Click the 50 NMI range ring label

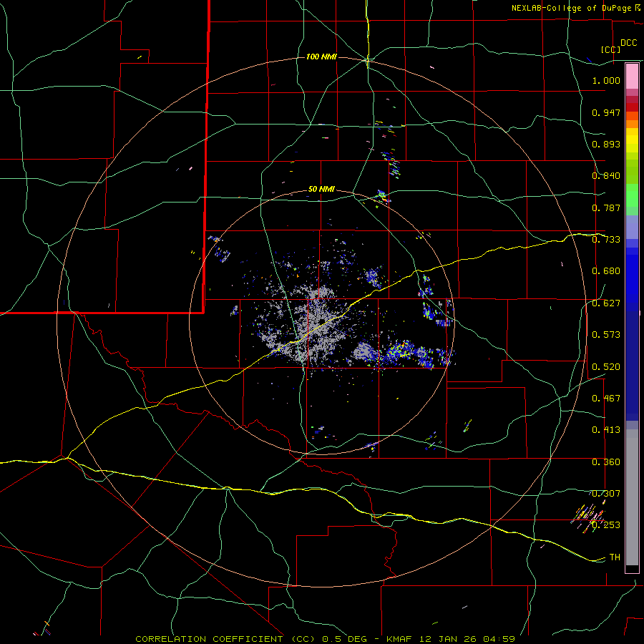321,189
